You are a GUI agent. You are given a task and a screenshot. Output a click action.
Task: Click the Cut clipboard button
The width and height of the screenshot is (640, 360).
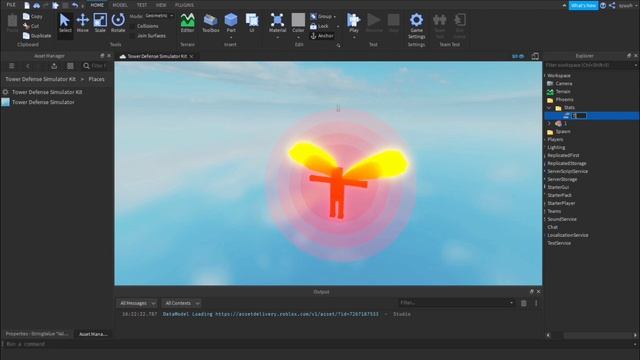[x=31, y=26]
